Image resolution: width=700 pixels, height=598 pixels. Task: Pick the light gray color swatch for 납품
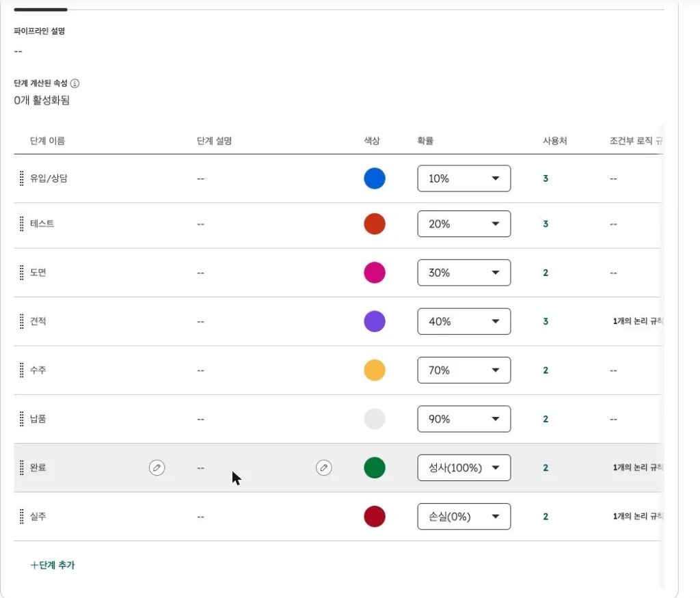coord(375,419)
